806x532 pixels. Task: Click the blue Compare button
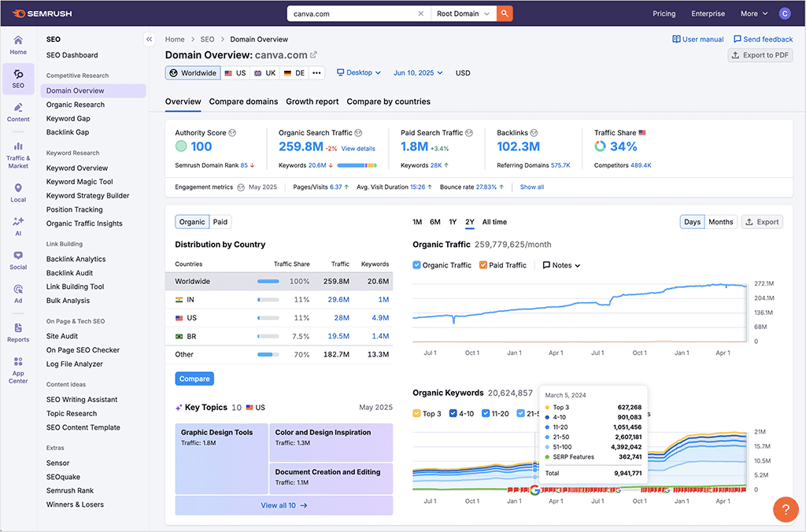[194, 379]
